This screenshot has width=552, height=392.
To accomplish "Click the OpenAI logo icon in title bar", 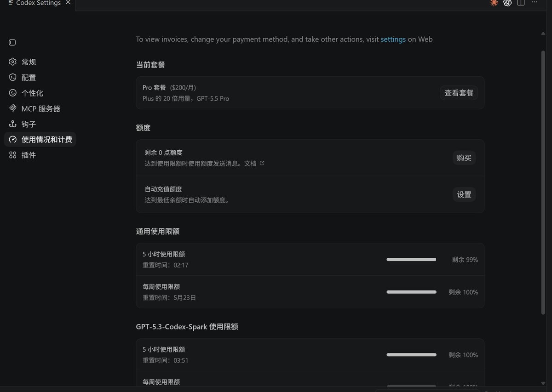I will click(x=507, y=3).
